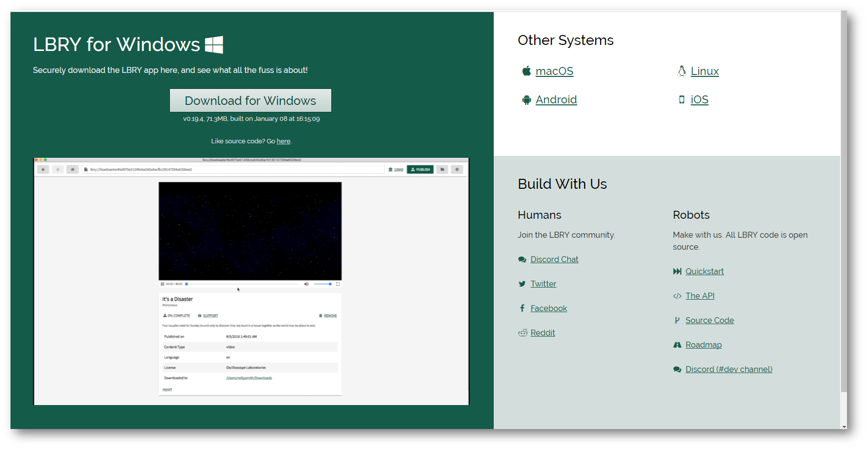868x450 pixels.
Task: Click the Linux penguin icon
Action: pos(681,71)
